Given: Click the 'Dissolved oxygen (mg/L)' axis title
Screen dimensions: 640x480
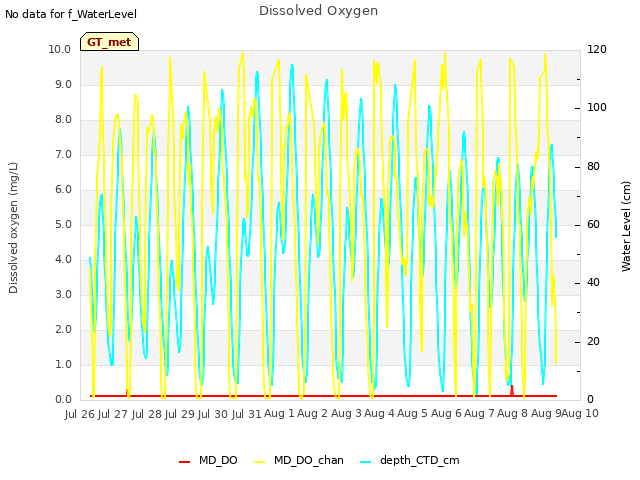Looking at the screenshot, I should point(13,228).
